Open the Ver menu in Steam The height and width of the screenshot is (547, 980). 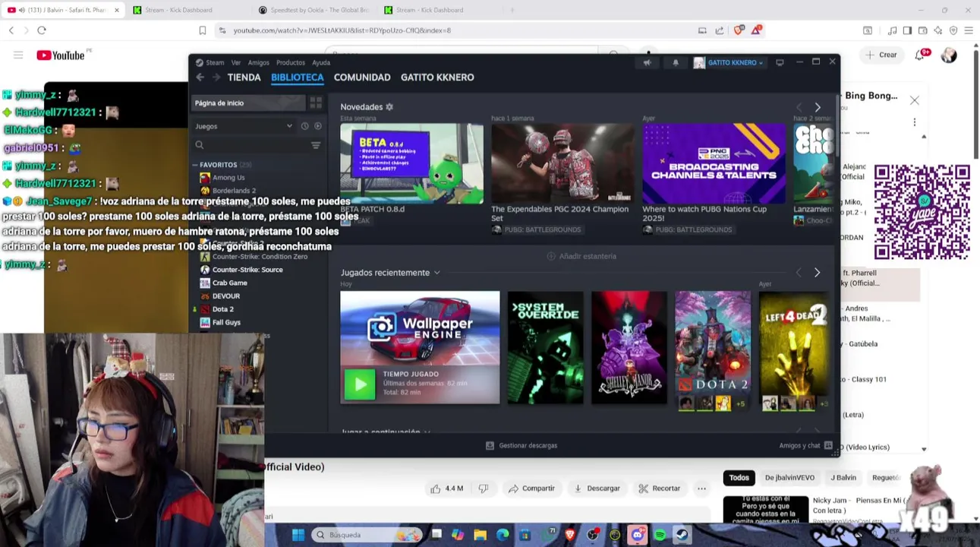236,63
